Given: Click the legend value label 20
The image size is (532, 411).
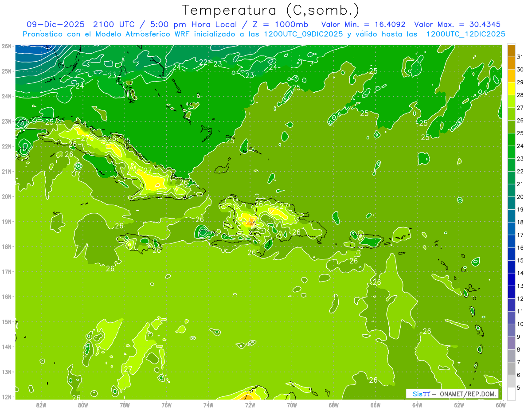Looking at the screenshot, I should 520,197.
